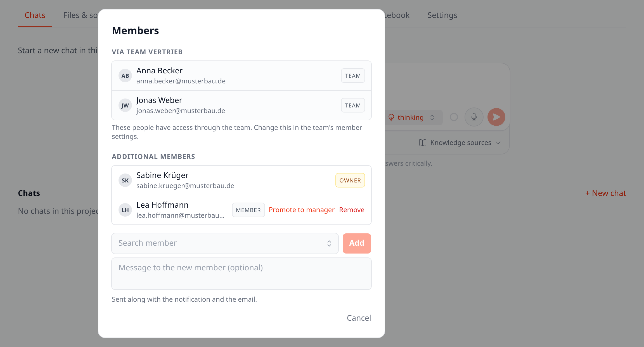Click the Knowledge sources book icon
The height and width of the screenshot is (347, 644).
(422, 143)
